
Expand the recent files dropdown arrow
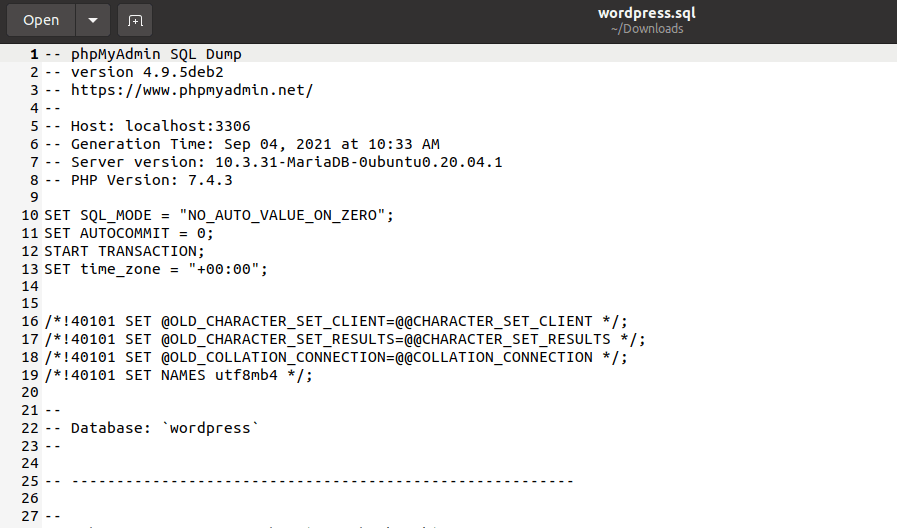pyautogui.click(x=93, y=20)
